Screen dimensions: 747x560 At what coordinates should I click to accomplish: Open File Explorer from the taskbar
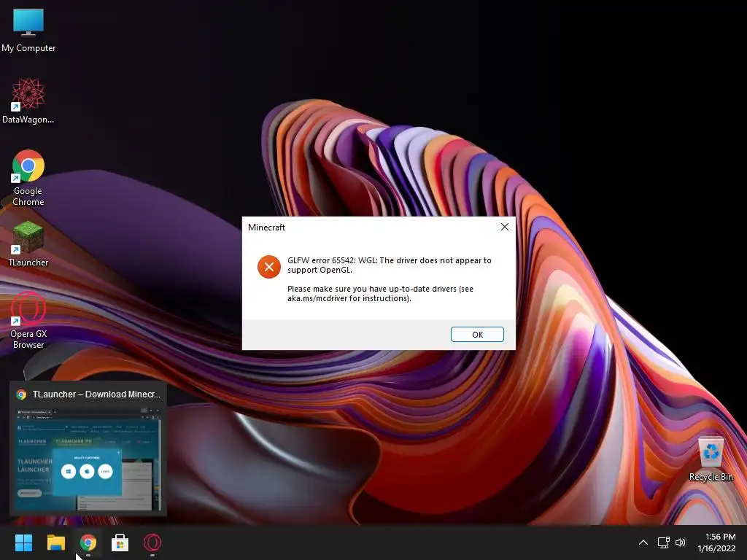tap(55, 542)
